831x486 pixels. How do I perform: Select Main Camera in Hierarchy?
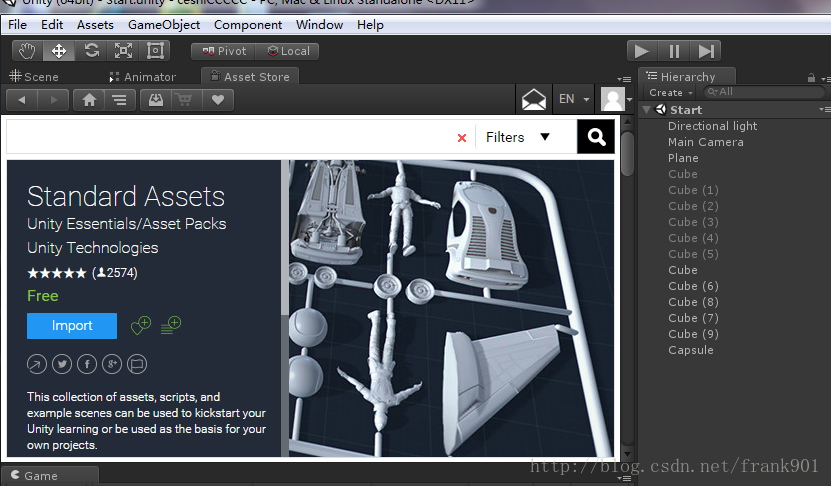click(x=705, y=142)
